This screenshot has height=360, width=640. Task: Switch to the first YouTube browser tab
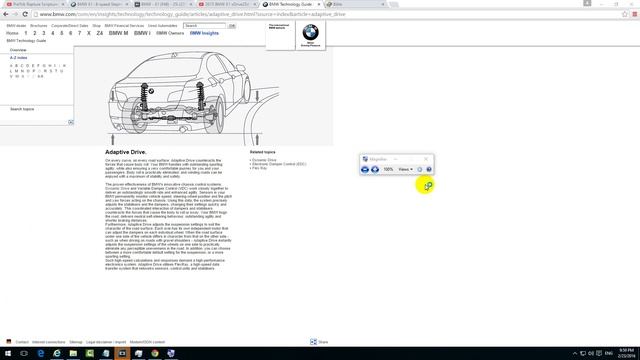point(36,4)
